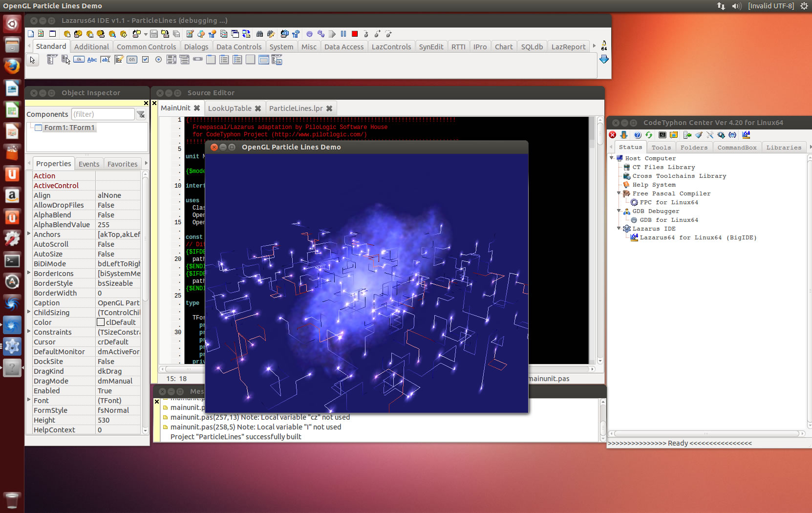Expand the Anchors property
The image size is (812, 513).
[x=29, y=234]
